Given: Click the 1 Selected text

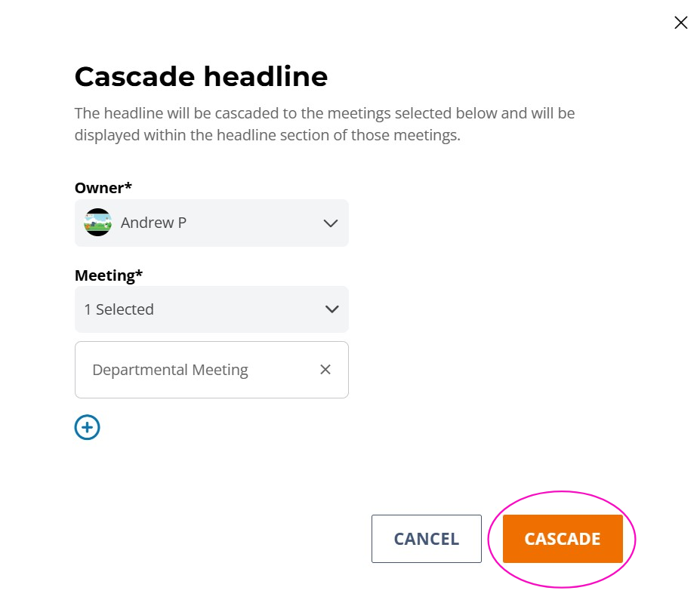Looking at the screenshot, I should coord(119,309).
